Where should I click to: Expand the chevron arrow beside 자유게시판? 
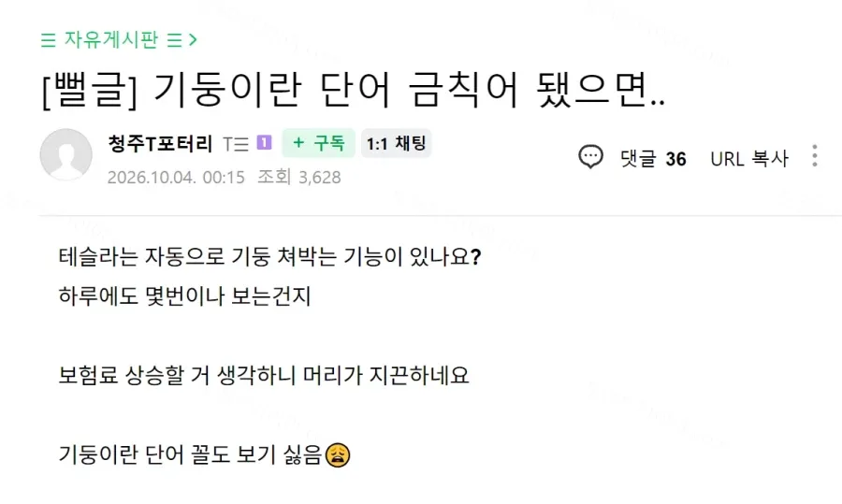[193, 40]
